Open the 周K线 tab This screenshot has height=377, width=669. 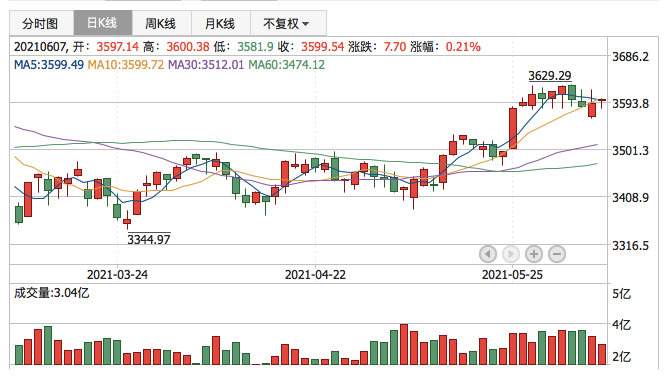[x=162, y=23]
